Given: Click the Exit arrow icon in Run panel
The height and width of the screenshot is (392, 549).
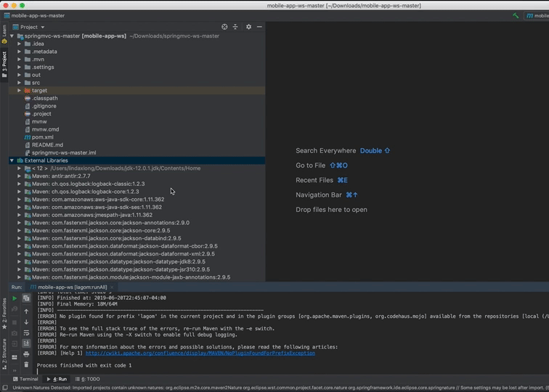Looking at the screenshot, I should tap(15, 344).
